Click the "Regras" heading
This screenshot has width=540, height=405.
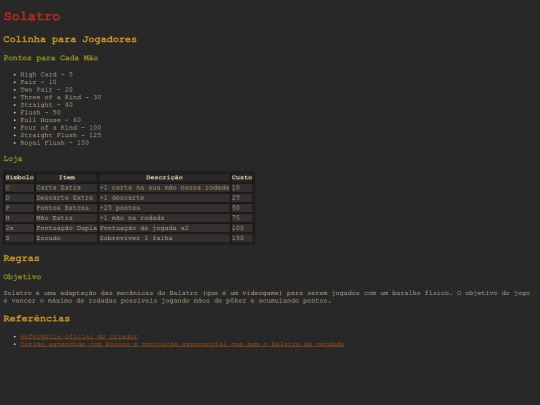pyautogui.click(x=21, y=258)
